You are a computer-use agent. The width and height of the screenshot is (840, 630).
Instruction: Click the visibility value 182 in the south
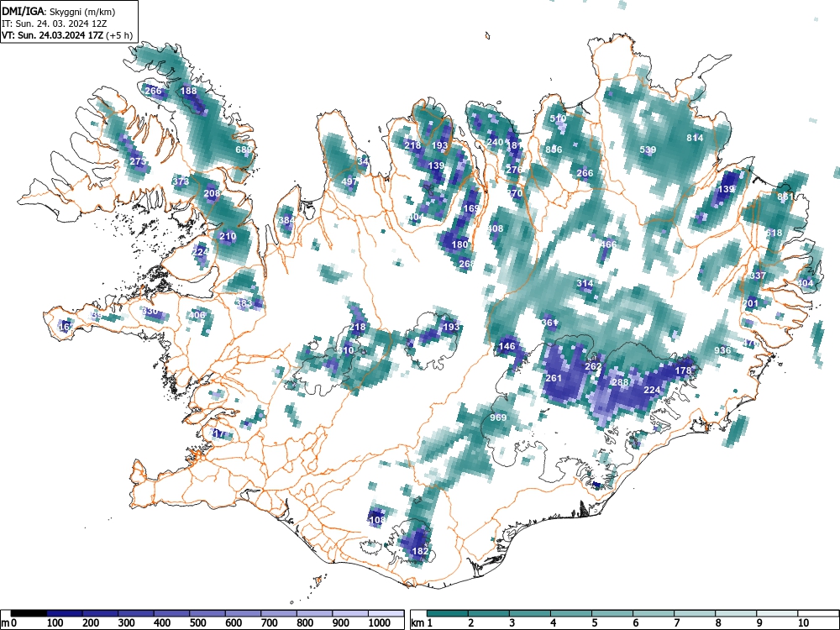pyautogui.click(x=420, y=551)
